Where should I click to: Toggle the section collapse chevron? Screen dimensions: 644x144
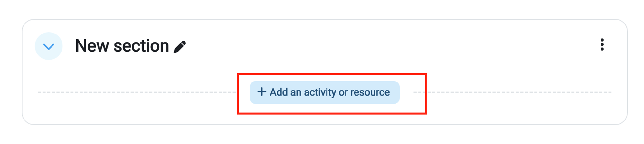pos(49,46)
